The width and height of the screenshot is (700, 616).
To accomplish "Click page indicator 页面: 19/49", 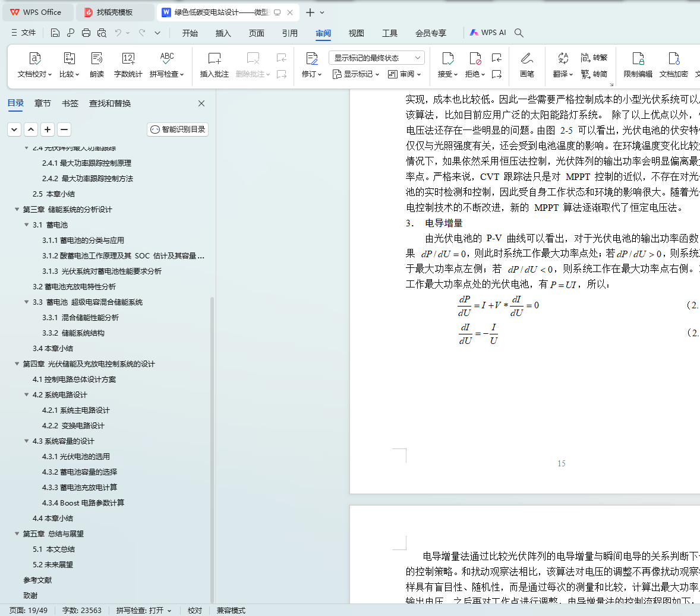I will coord(28,610).
